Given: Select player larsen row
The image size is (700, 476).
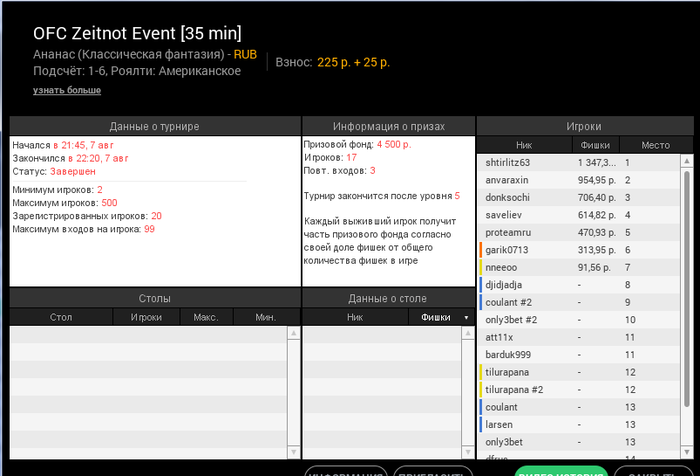Looking at the screenshot, I should (579, 424).
